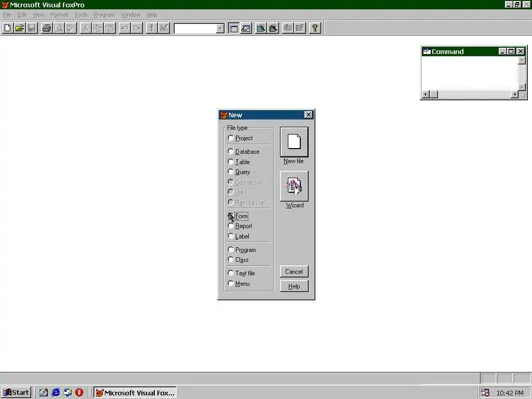Select the Project radio button
Screen dimensions: 532x399
[231, 138]
